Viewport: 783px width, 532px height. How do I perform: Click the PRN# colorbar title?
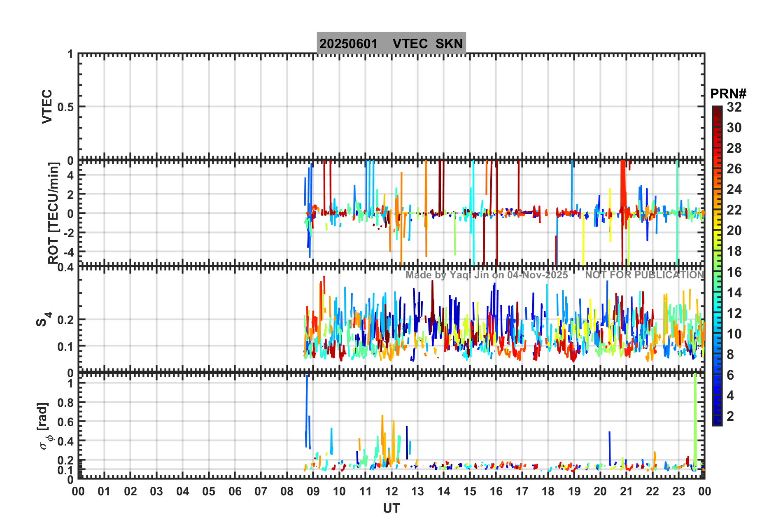pos(728,94)
